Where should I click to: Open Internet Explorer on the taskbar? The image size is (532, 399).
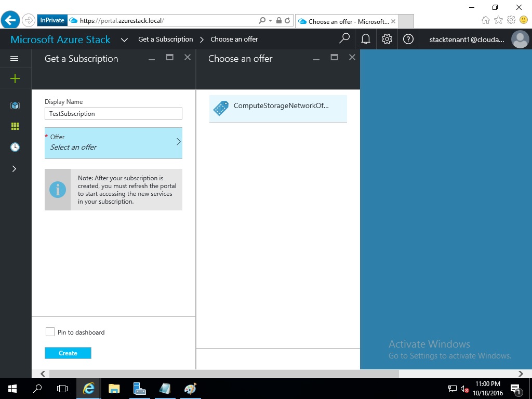coord(88,389)
